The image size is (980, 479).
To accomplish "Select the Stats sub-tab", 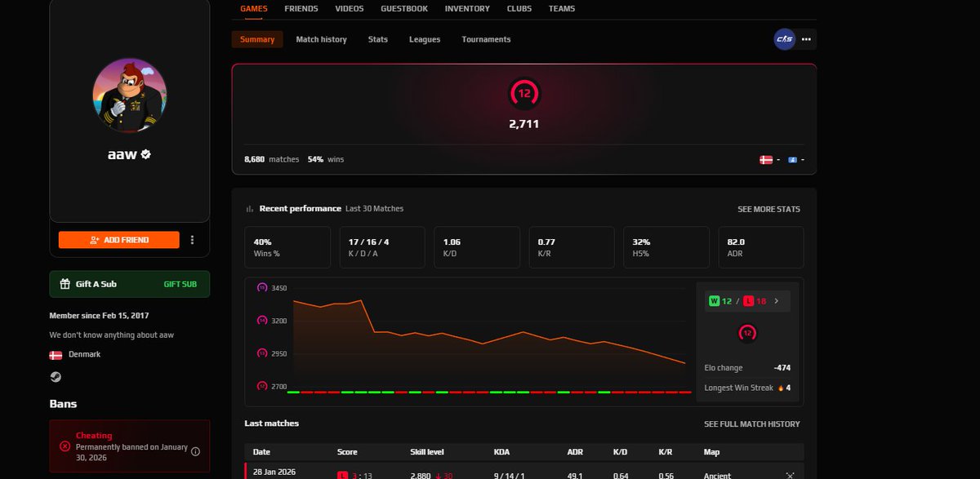I will (378, 39).
